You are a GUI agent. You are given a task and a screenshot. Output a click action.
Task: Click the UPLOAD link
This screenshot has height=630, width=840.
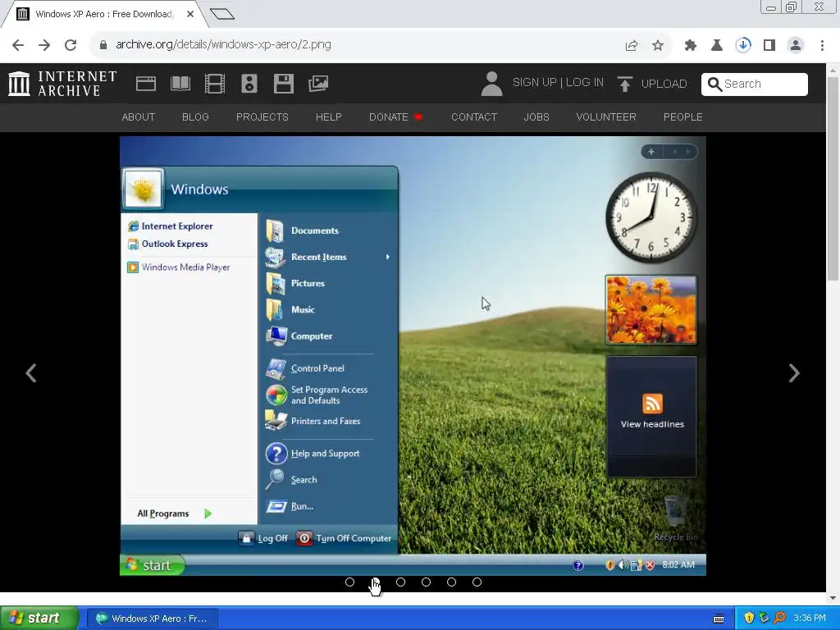pyautogui.click(x=664, y=84)
